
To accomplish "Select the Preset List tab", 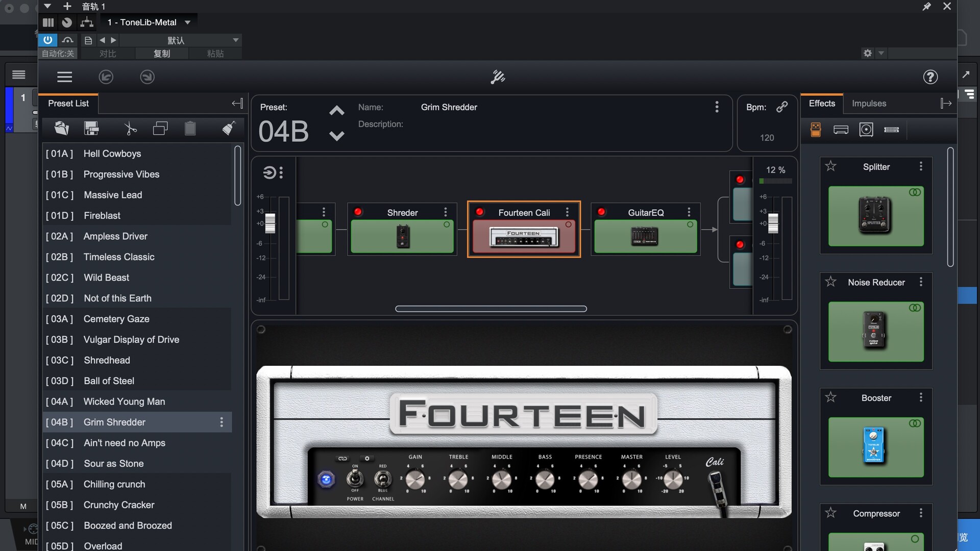I will tap(68, 104).
